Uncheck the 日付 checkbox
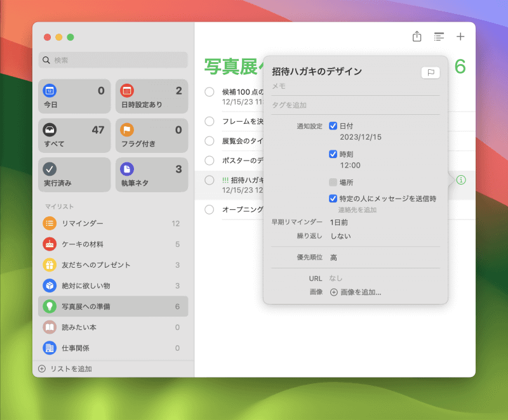Image resolution: width=508 pixels, height=420 pixels. 334,125
